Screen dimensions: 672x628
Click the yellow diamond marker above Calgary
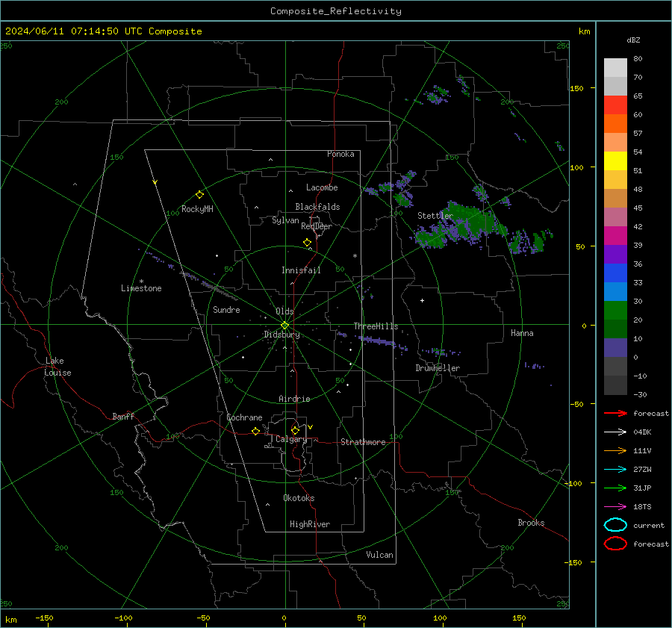(x=295, y=430)
